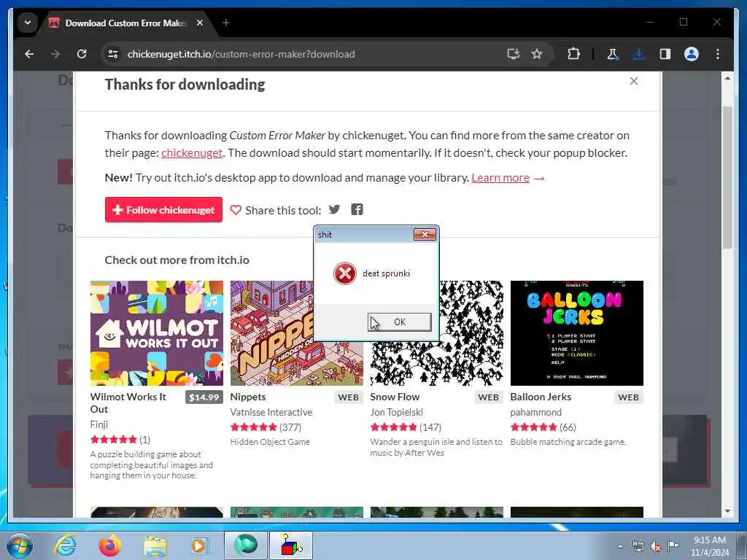Open Vatnisse Interactive author link
The image size is (747, 560).
pyautogui.click(x=271, y=412)
